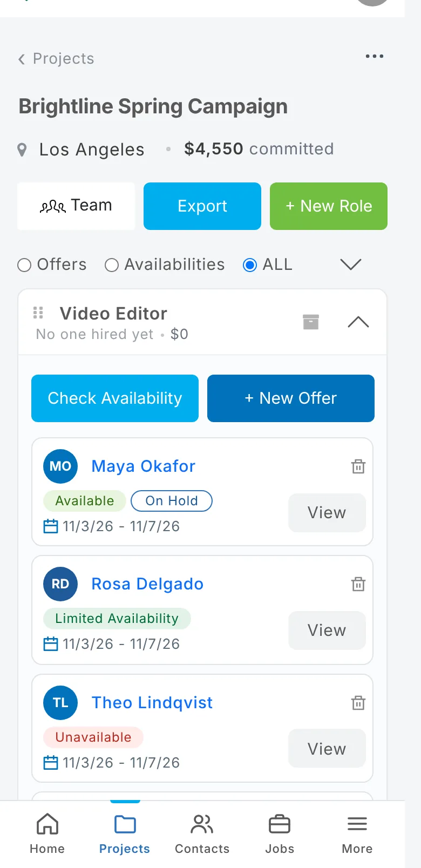The width and height of the screenshot is (421, 868).
Task: View Maya Okafor's availability
Action: pos(327,513)
